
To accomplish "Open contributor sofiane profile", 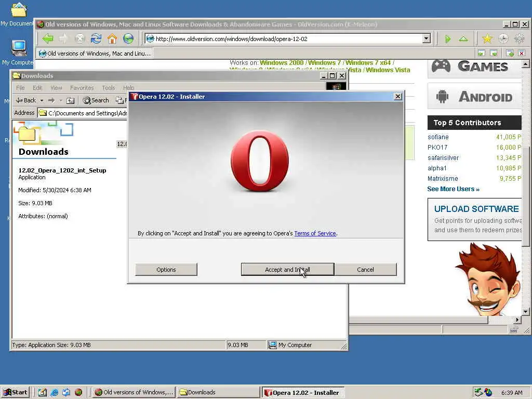I will [438, 137].
